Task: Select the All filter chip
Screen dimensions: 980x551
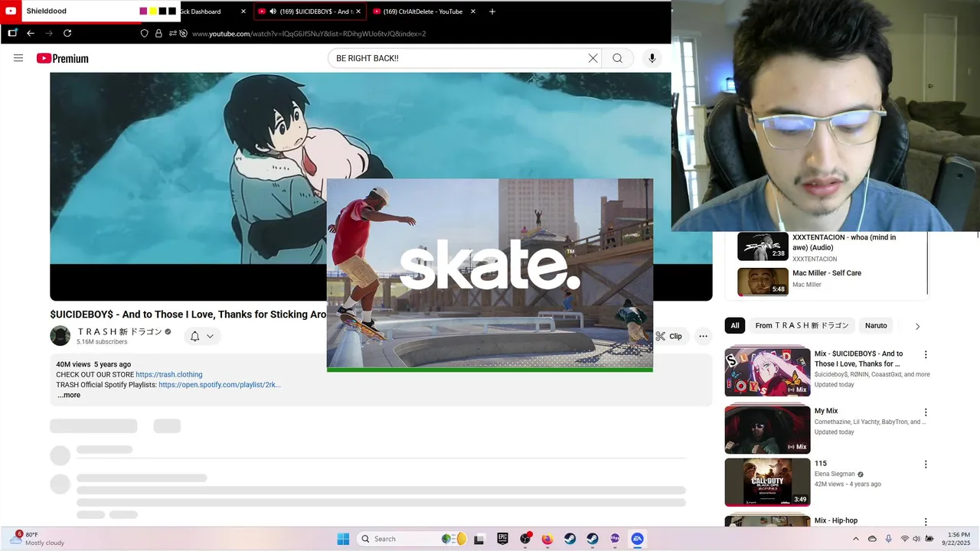Action: [735, 325]
